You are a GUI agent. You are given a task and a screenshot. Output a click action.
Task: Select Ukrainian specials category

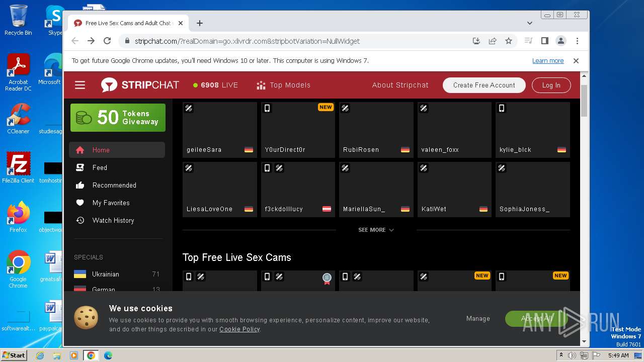pyautogui.click(x=117, y=274)
